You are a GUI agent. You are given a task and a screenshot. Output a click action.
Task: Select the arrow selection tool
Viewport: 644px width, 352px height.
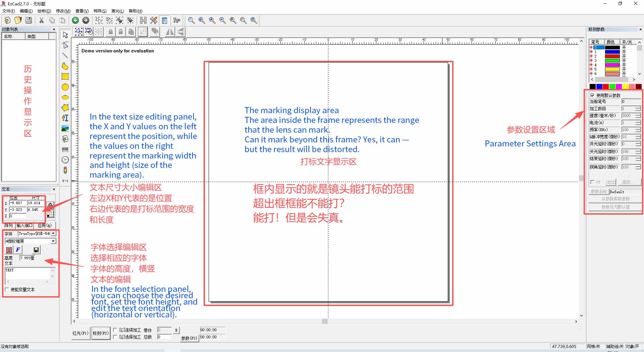[x=65, y=35]
